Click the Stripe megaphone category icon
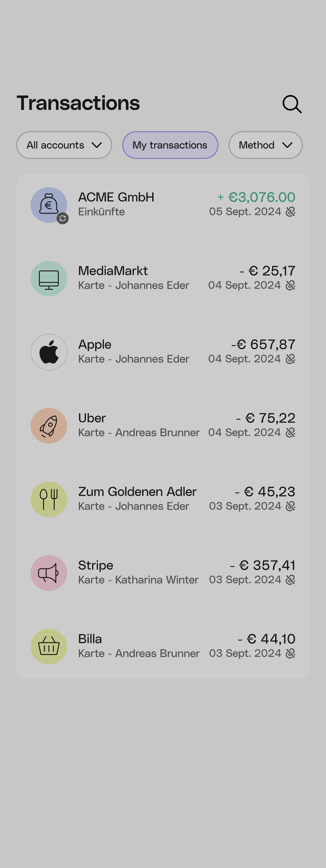This screenshot has width=326, height=868. (49, 573)
